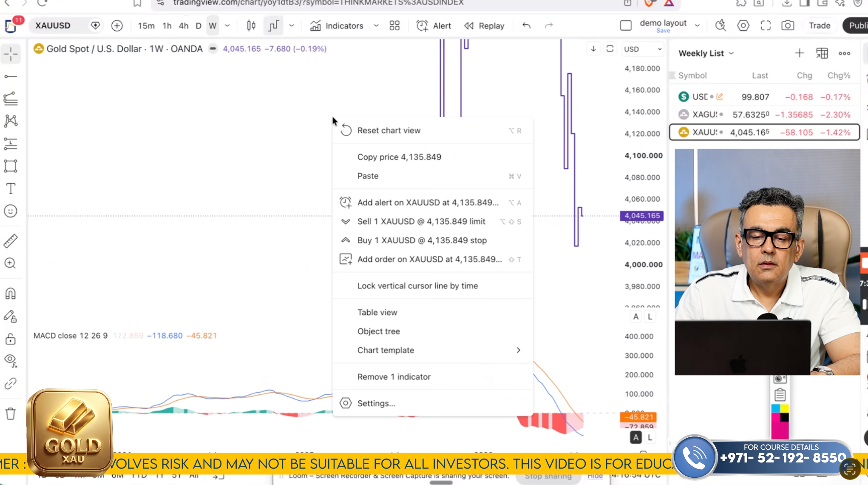Select the step line chart style
The image size is (868, 485).
273,26
